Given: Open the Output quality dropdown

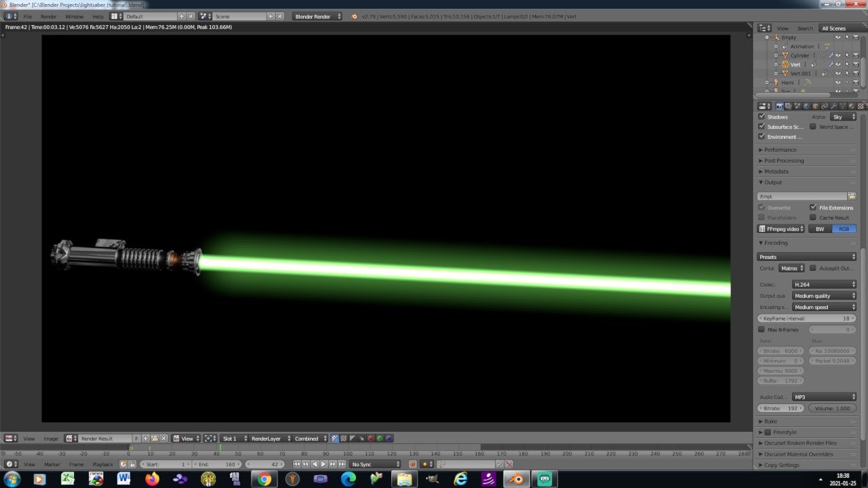Looking at the screenshot, I should [824, 296].
